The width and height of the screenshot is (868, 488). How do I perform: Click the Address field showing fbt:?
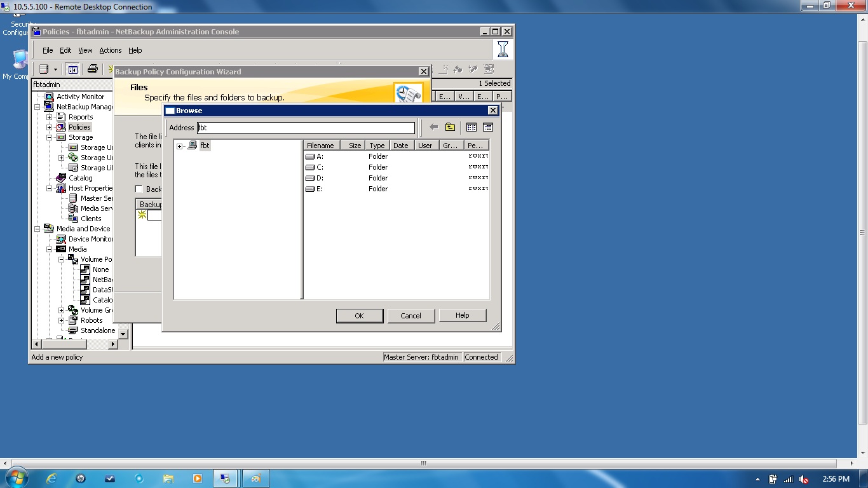305,127
